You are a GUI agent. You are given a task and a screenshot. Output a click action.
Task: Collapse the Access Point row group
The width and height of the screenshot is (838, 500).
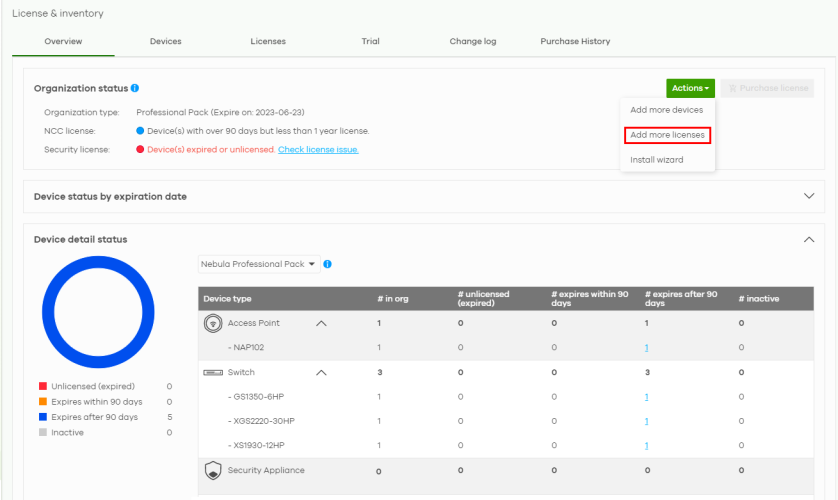tap(321, 323)
